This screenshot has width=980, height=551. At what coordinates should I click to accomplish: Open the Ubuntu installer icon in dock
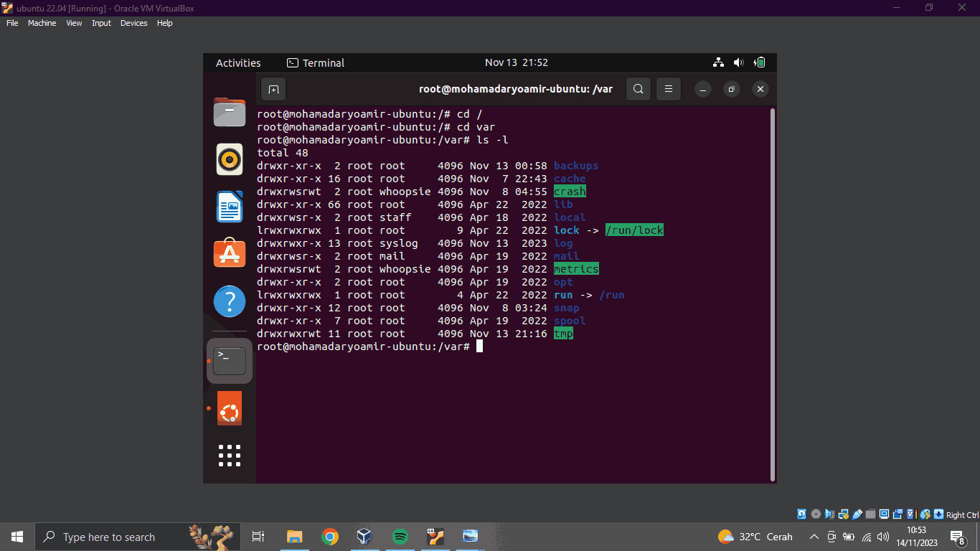coord(230,408)
